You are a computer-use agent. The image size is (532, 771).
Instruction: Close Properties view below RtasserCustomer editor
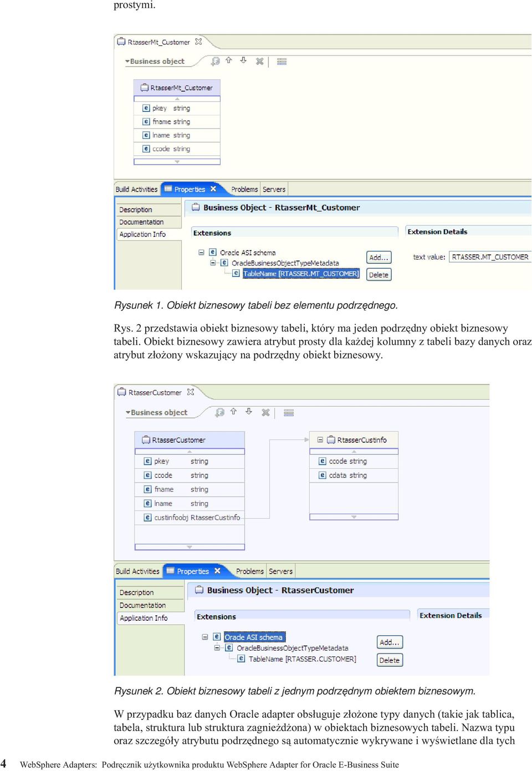click(x=217, y=571)
